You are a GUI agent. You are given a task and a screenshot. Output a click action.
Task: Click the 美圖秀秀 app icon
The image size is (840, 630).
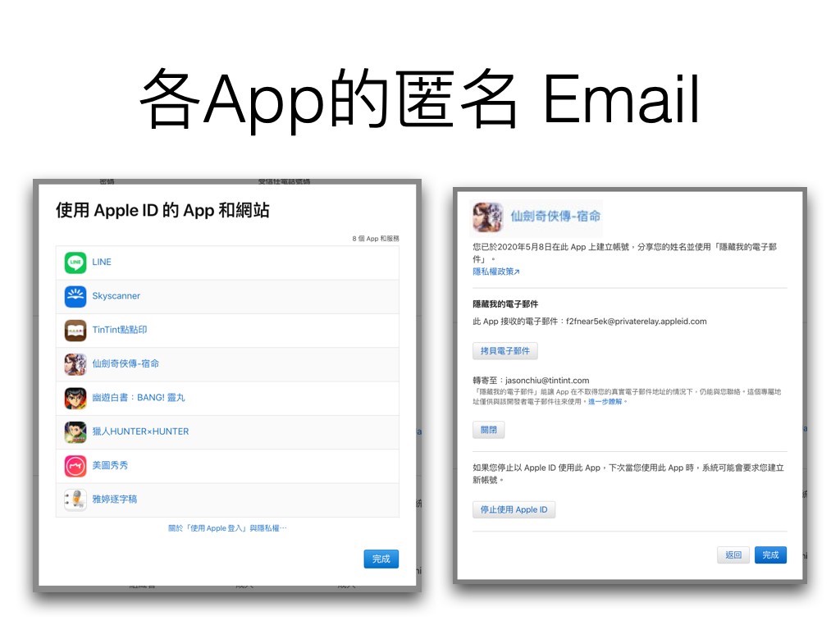click(x=75, y=465)
